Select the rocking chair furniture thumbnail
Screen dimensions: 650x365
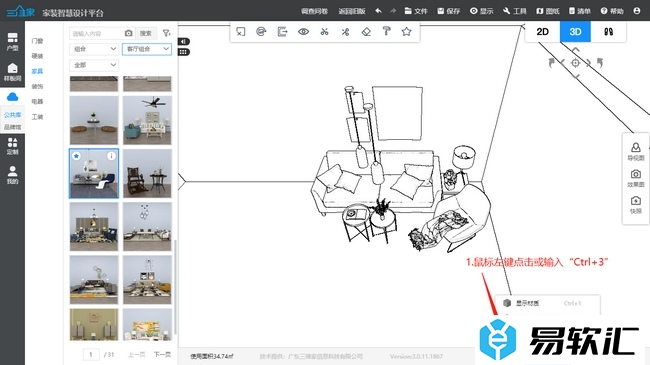(x=147, y=173)
